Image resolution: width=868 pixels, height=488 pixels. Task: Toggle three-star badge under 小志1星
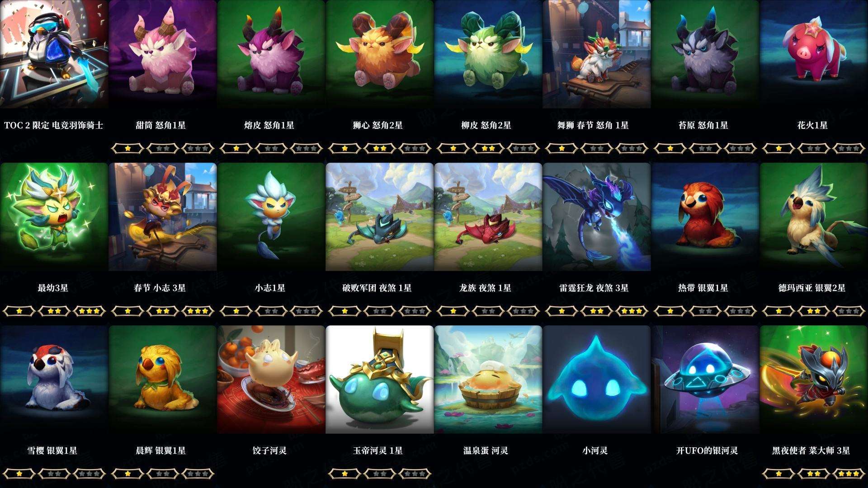(307, 311)
